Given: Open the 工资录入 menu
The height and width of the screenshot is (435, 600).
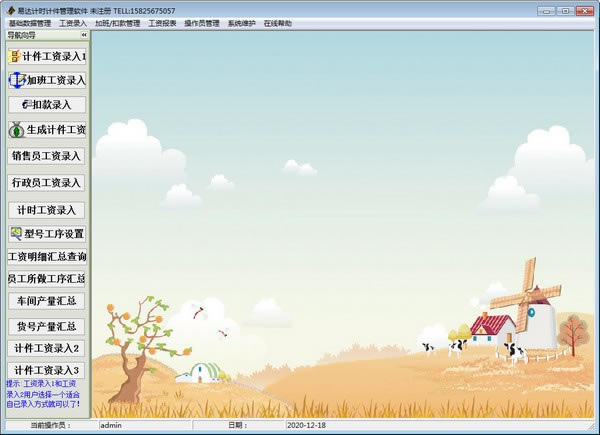Looking at the screenshot, I should coord(73,22).
